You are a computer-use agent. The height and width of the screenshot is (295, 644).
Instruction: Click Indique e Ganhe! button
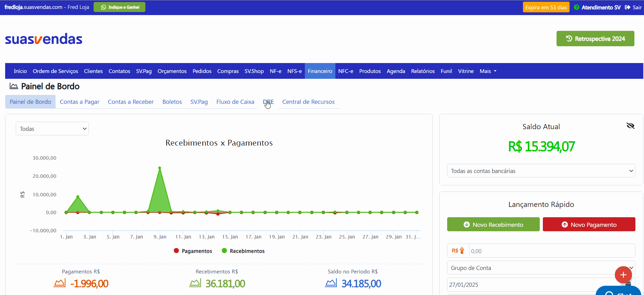[x=120, y=7]
